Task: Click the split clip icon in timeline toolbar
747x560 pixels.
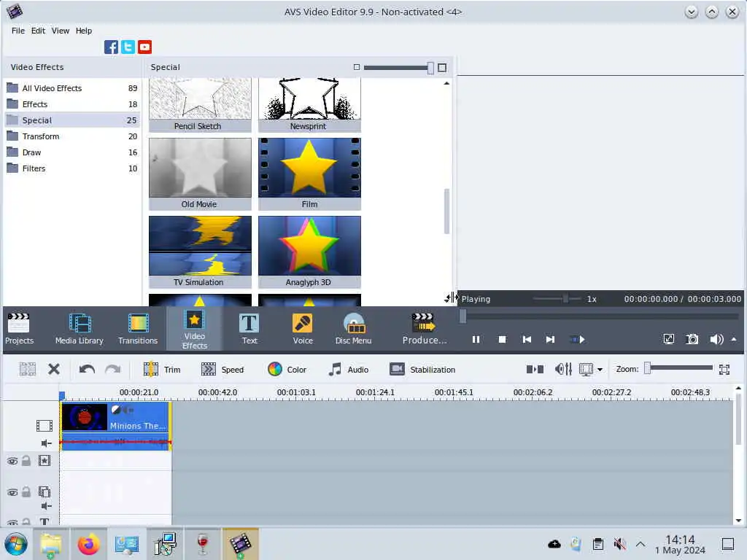Action: pos(28,369)
